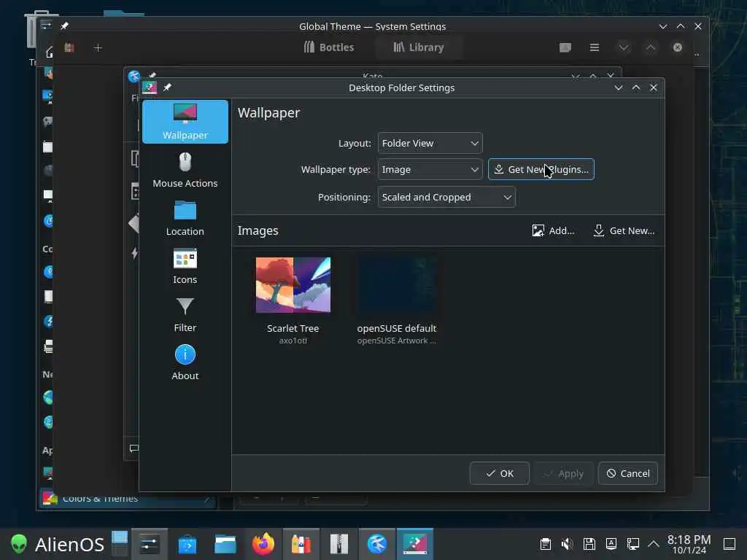Cancel the Desktop Folder Settings dialog
The width and height of the screenshot is (747, 560).
[628, 473]
